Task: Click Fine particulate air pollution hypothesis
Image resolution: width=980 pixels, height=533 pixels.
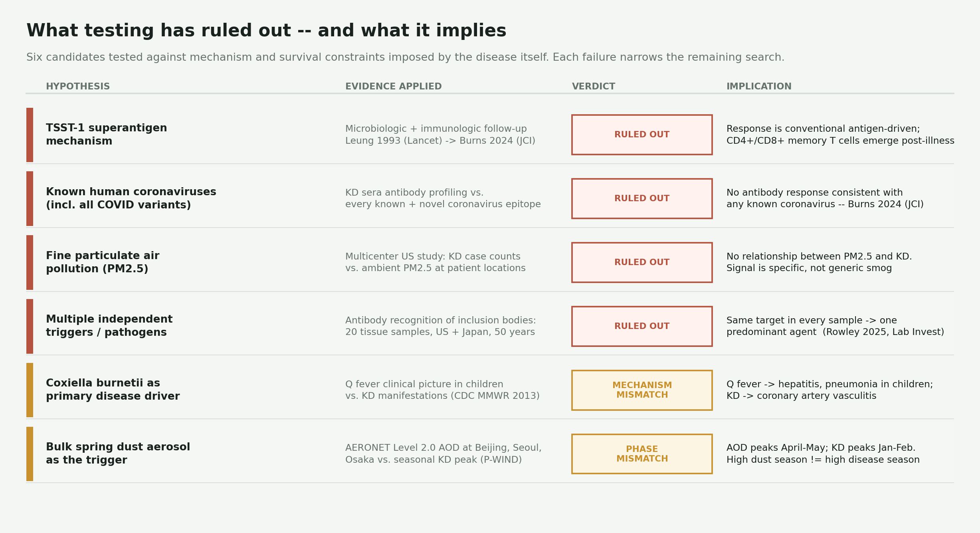Action: click(x=103, y=262)
